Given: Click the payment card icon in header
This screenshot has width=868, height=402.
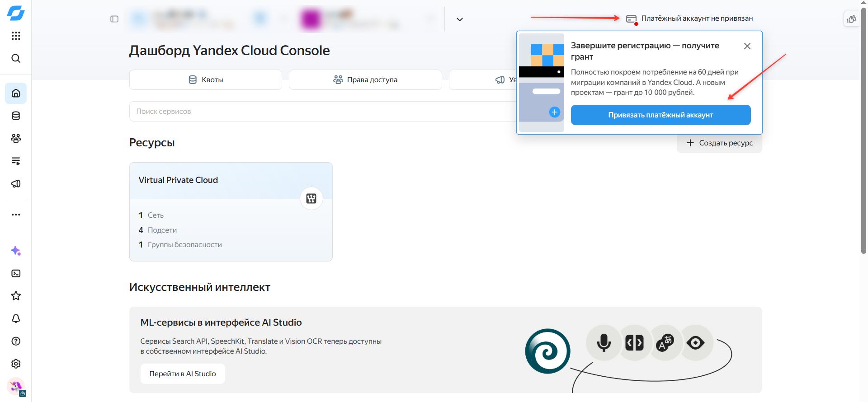Looking at the screenshot, I should pyautogui.click(x=632, y=19).
